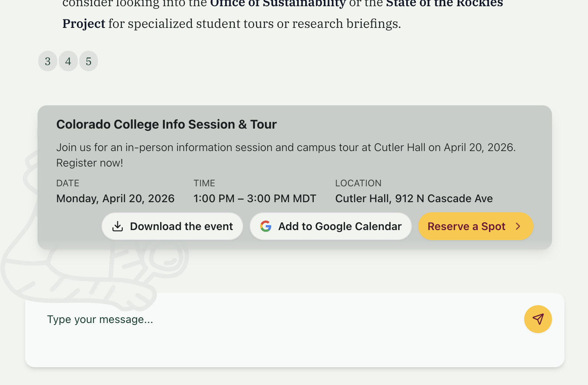Click the 1:00 PM – 3:00 PM MDT time

click(255, 198)
